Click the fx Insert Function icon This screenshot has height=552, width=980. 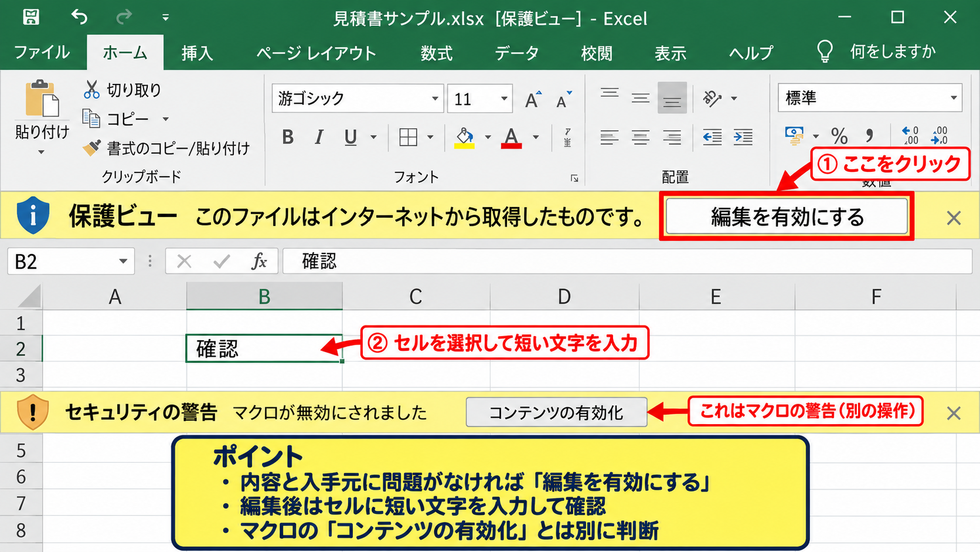click(259, 262)
